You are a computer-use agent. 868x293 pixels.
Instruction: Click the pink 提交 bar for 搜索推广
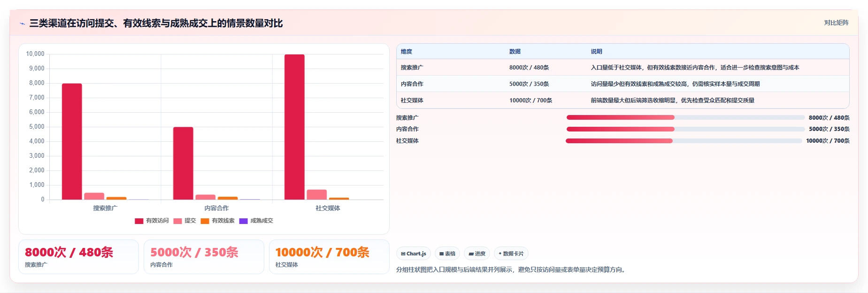coord(94,196)
